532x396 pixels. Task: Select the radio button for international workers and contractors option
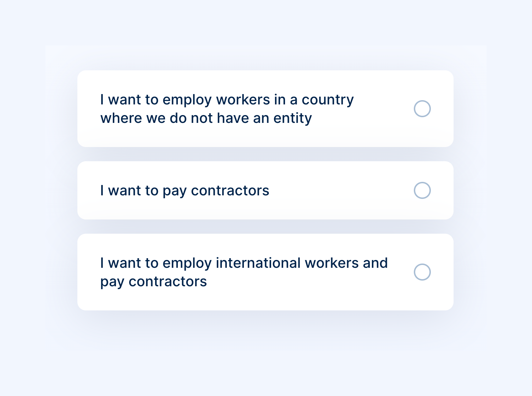click(422, 272)
